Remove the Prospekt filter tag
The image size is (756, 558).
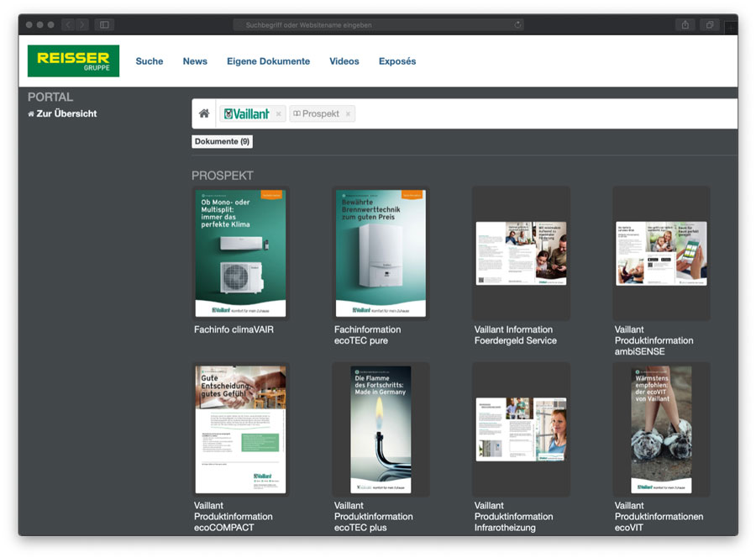(x=348, y=114)
